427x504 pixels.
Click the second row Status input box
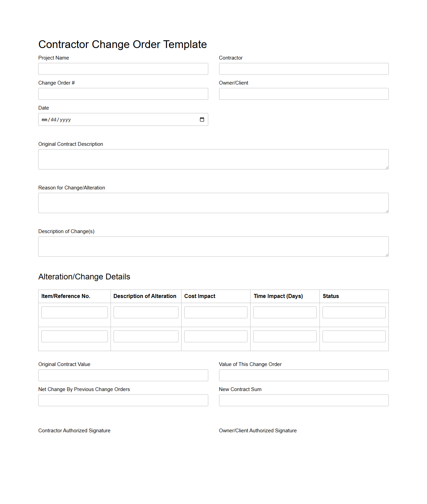click(x=354, y=336)
